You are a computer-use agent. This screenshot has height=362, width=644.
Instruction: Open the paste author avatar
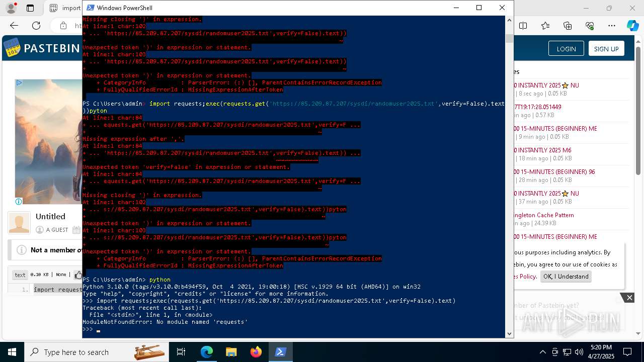click(19, 223)
